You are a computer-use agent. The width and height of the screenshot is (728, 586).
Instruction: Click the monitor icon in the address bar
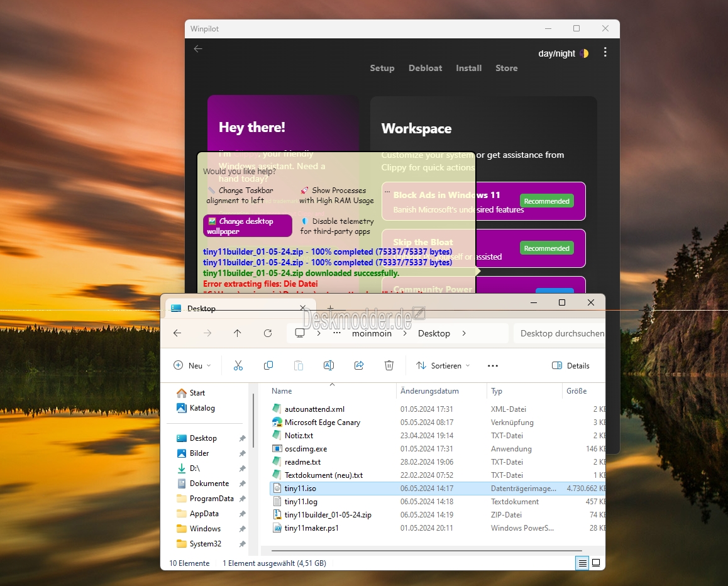pos(300,333)
